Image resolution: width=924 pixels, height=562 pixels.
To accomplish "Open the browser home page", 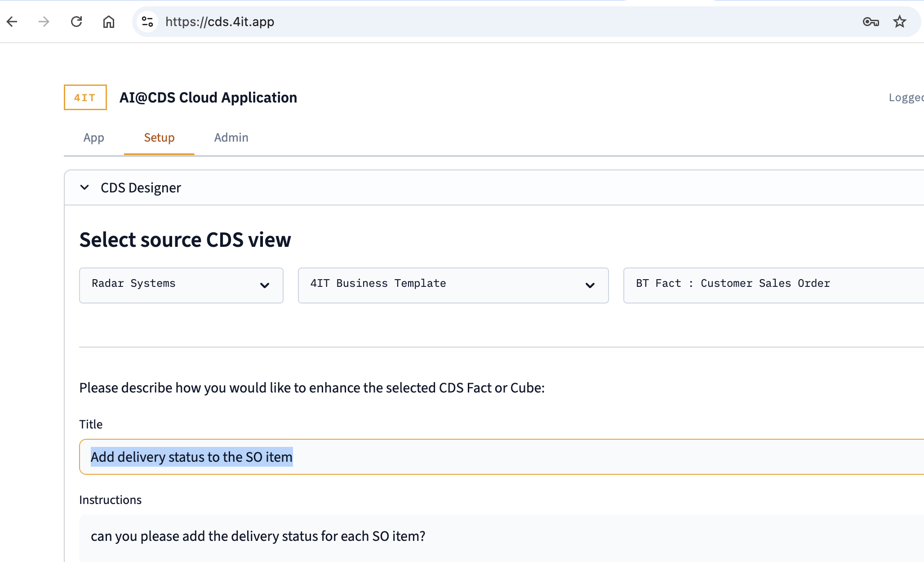I will tap(109, 21).
